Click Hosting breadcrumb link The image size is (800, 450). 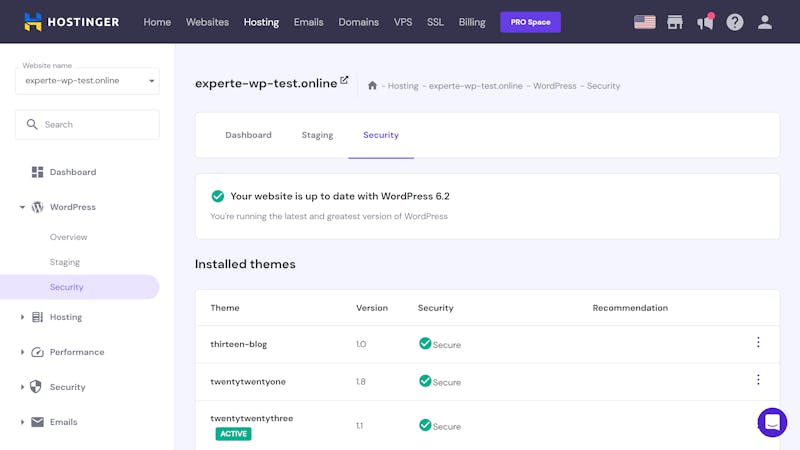coord(403,86)
